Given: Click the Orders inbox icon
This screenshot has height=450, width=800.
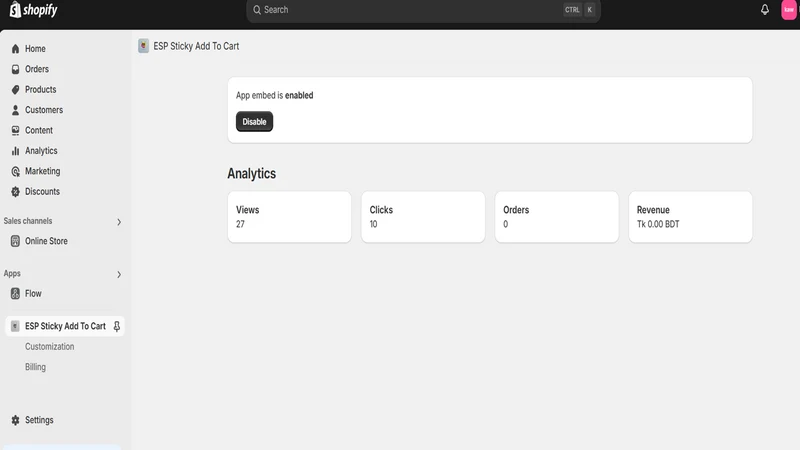Looking at the screenshot, I should [x=15, y=69].
